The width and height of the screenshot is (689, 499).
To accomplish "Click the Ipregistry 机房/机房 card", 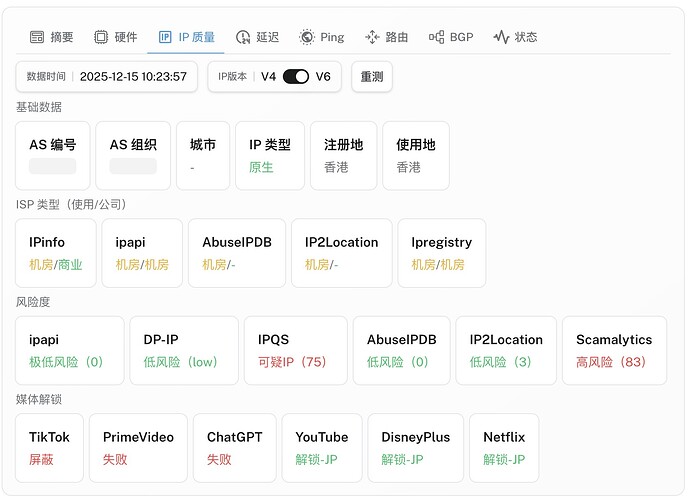I will tap(442, 253).
